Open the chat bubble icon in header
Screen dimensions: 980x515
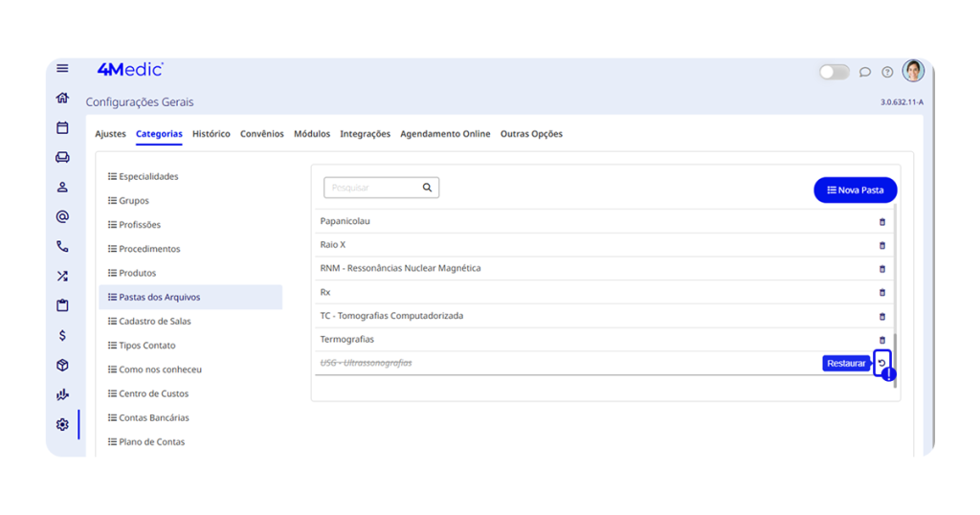(x=865, y=72)
